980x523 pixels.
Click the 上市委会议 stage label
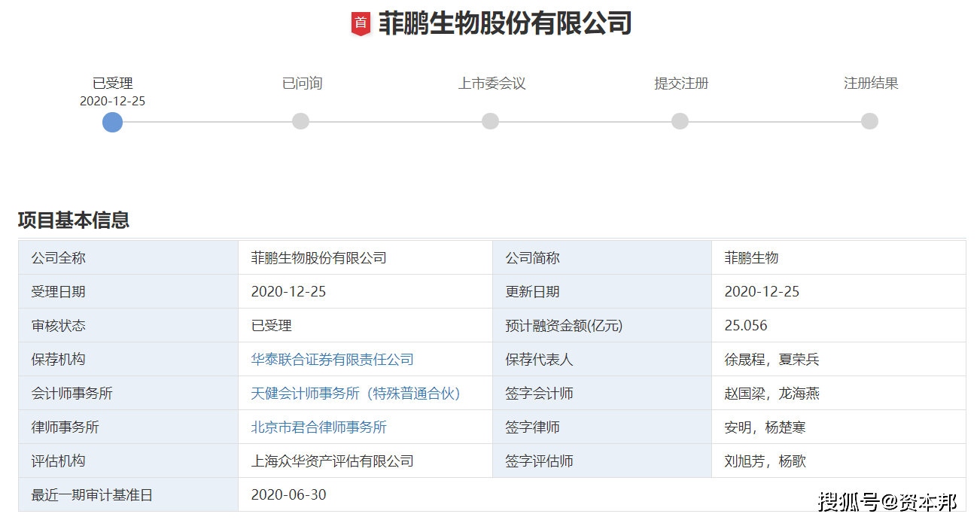point(492,84)
